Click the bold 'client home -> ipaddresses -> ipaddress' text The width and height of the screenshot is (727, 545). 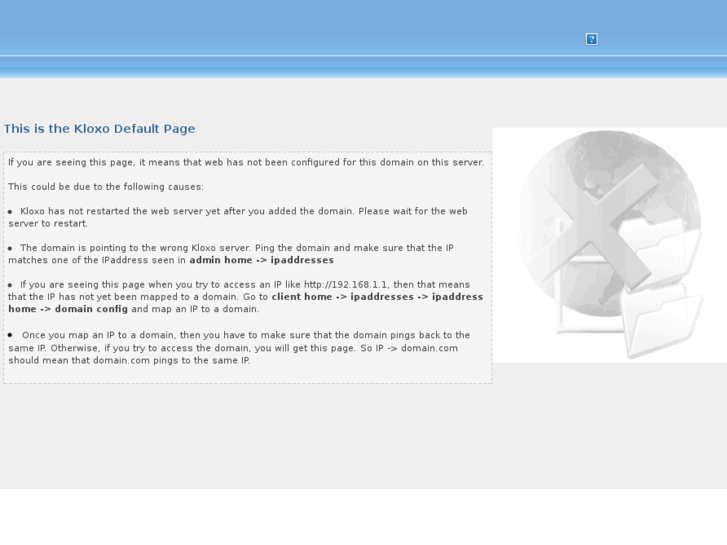[x=377, y=297]
